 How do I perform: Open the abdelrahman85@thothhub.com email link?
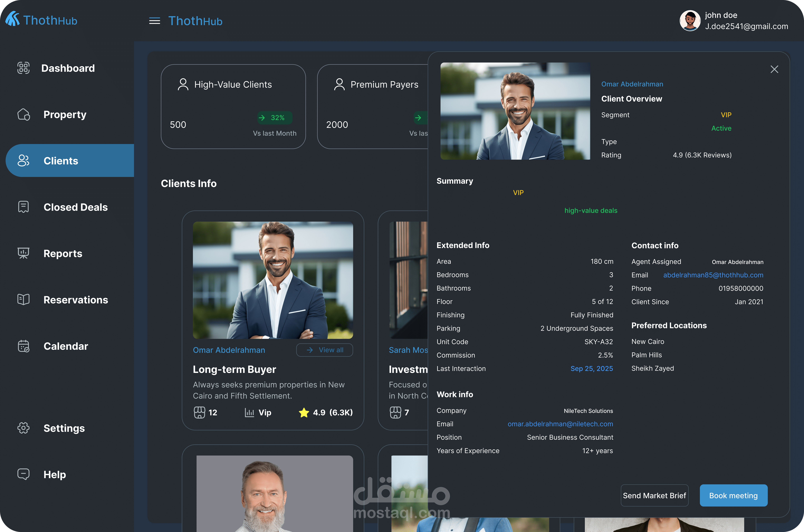713,275
